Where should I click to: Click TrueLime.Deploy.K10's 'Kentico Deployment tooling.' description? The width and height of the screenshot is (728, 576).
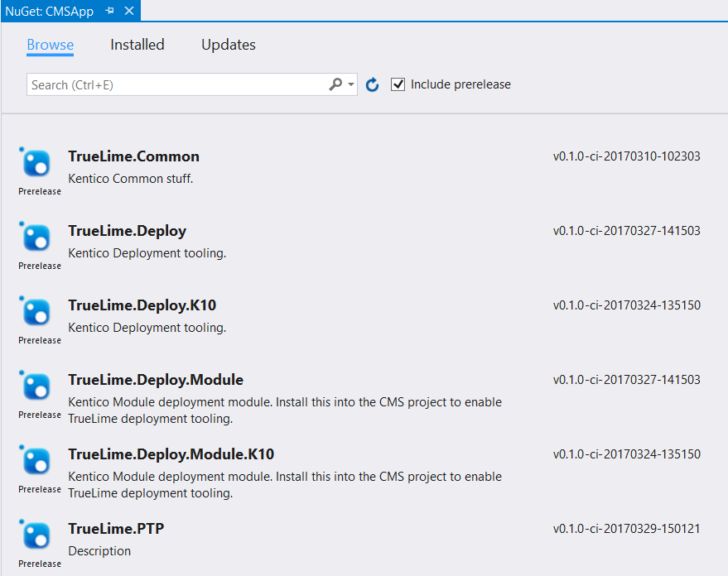coord(147,328)
